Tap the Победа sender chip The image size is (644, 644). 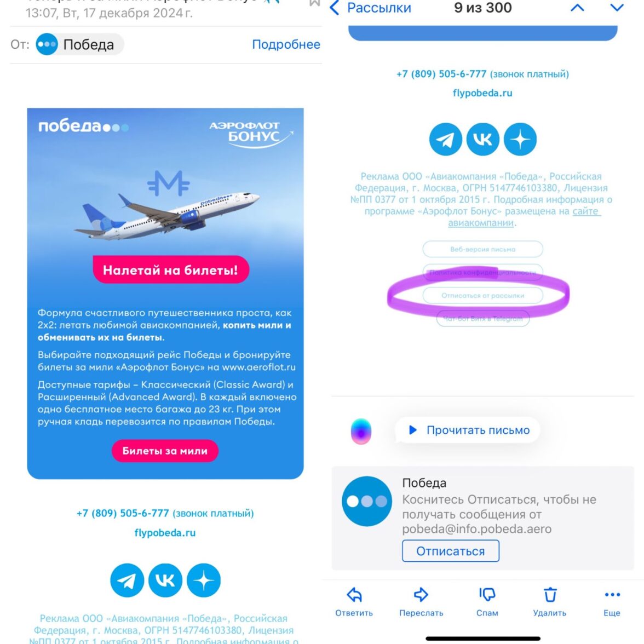pyautogui.click(x=80, y=44)
